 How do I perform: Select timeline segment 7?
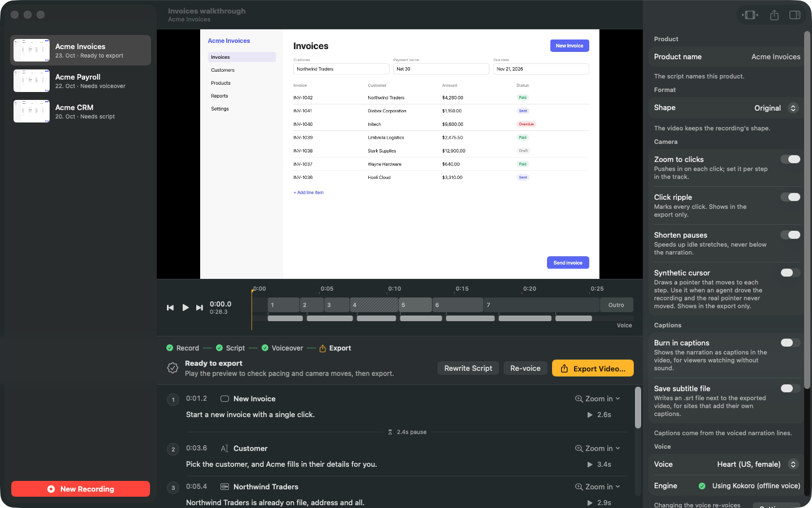click(x=542, y=305)
